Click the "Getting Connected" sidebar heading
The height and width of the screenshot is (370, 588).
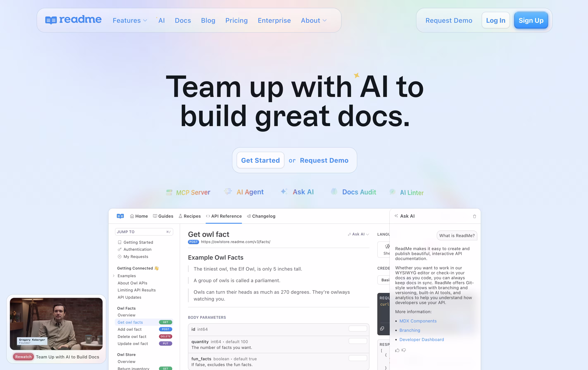pos(138,268)
